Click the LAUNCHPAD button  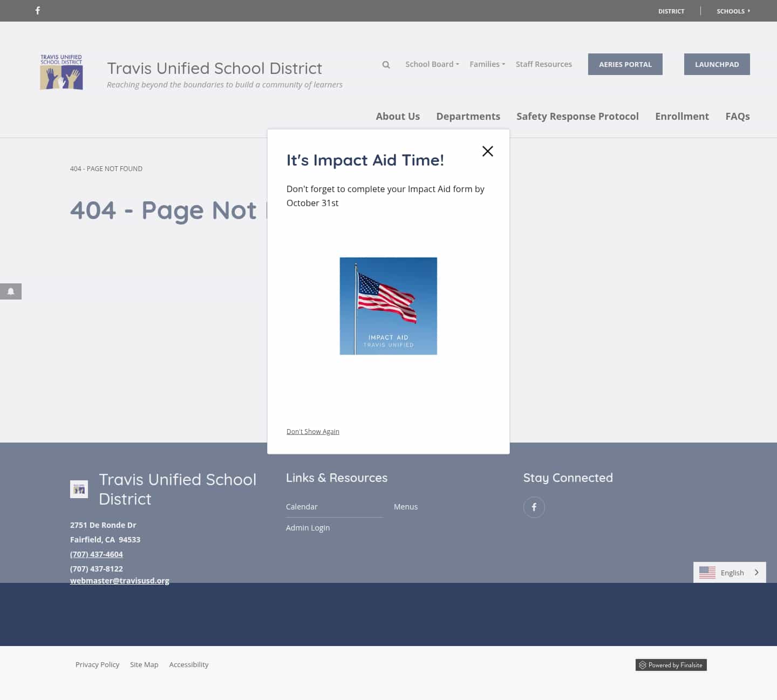(717, 64)
